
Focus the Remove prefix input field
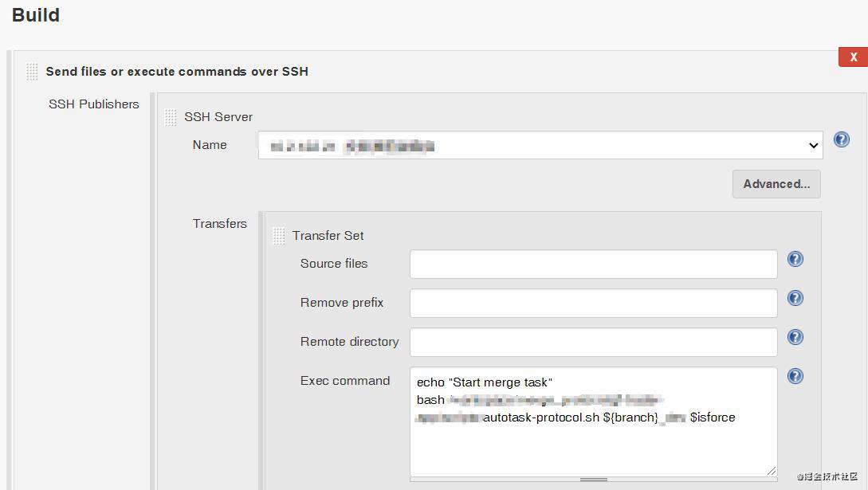coord(594,303)
